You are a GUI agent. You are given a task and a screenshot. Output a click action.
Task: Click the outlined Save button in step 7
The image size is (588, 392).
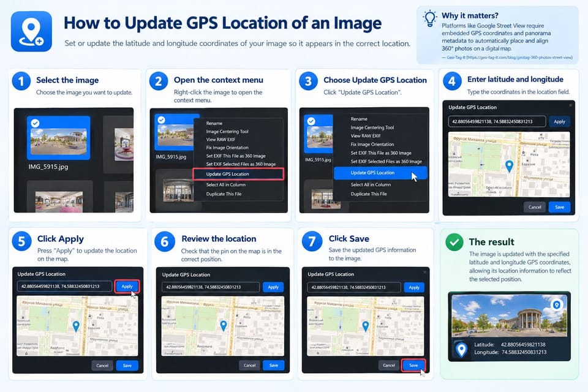point(413,365)
